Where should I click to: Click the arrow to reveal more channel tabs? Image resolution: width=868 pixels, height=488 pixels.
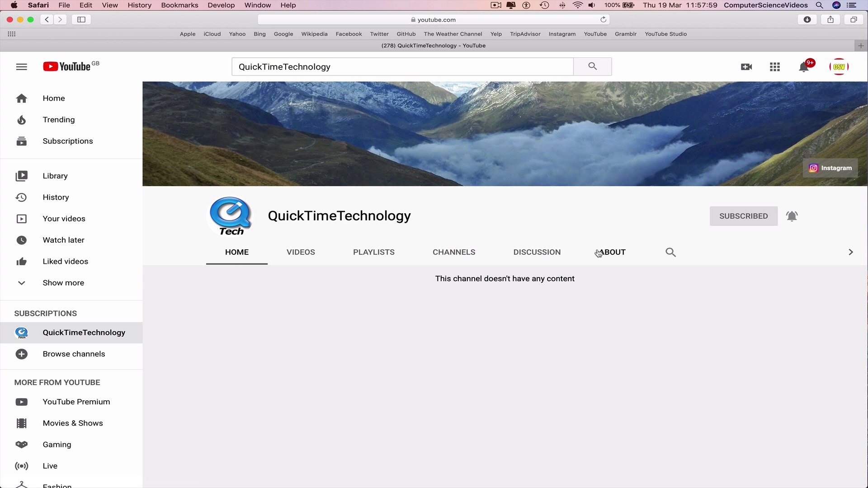click(850, 252)
